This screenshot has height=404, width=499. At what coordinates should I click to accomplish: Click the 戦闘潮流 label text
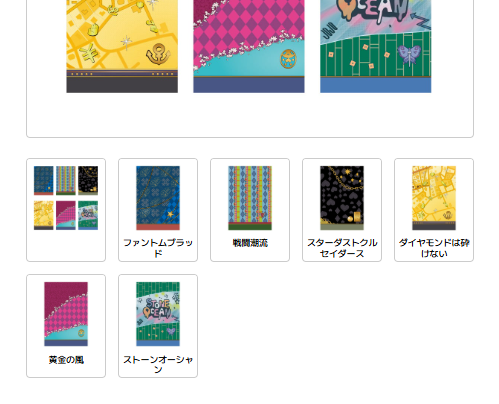250,243
